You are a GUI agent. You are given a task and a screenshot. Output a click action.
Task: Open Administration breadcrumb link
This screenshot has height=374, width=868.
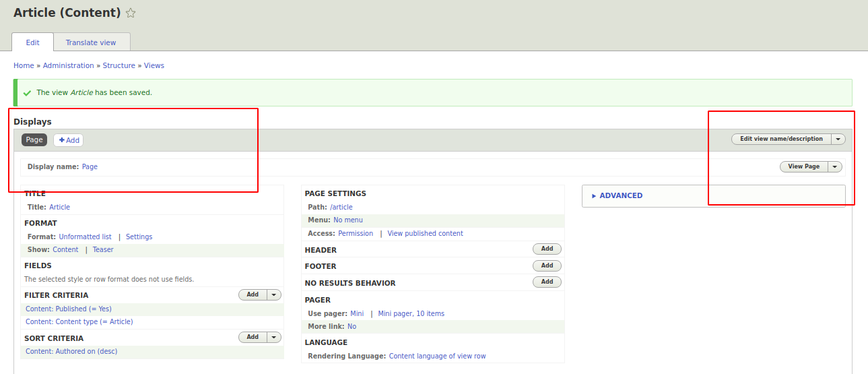point(68,65)
